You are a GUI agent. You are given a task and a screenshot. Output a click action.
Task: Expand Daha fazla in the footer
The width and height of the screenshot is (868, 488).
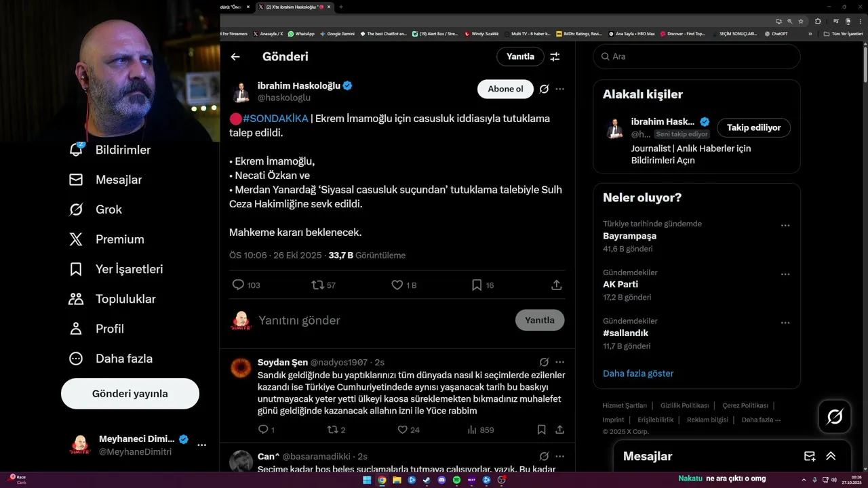(x=761, y=420)
